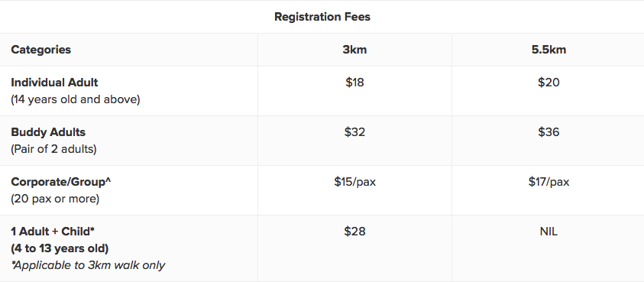Click the Registration Fees table title
Screen dimensions: 644x282
[322, 17]
